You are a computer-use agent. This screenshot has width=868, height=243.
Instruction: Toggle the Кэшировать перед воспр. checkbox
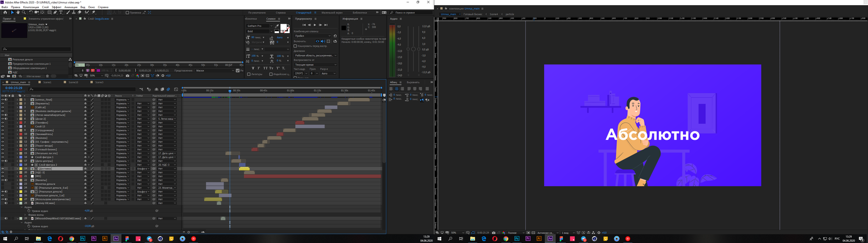click(296, 46)
